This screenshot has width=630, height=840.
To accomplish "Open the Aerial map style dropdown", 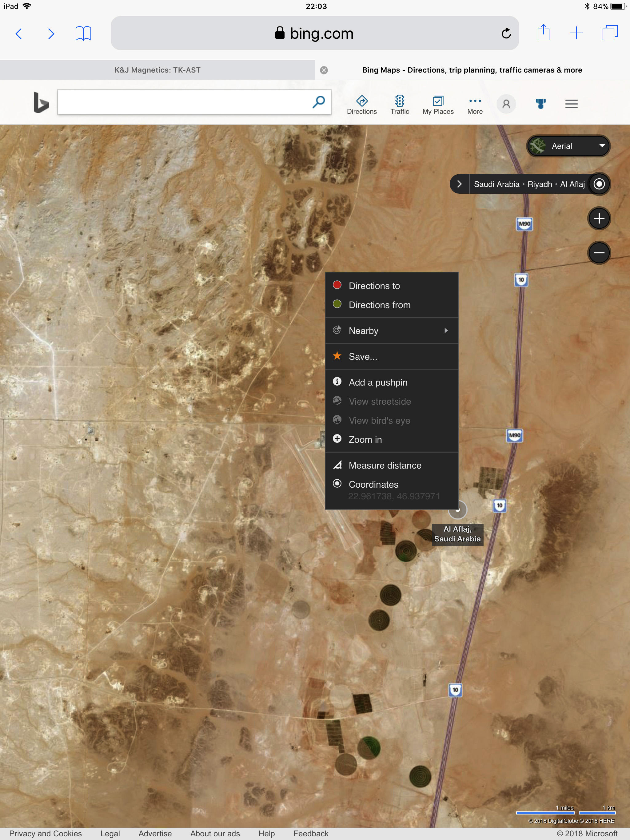I will tap(568, 146).
